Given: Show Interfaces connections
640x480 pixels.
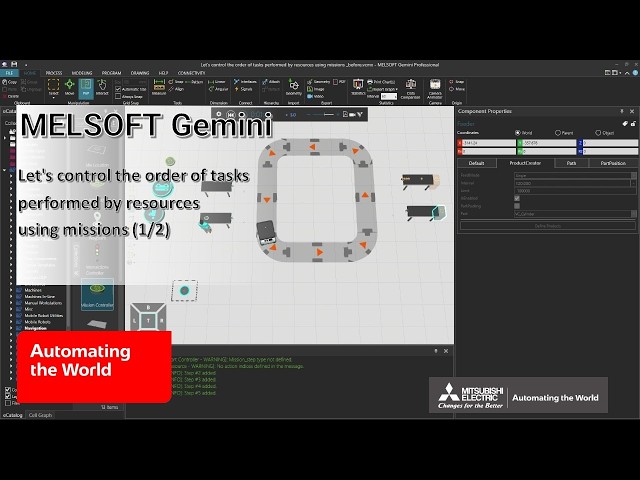Looking at the screenshot, I should tap(245, 82).
